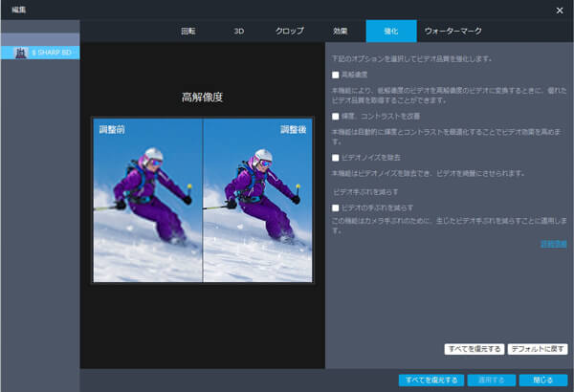This screenshot has width=574, height=392.
Task: Select the SHARP BD file in sidebar
Action: point(40,53)
